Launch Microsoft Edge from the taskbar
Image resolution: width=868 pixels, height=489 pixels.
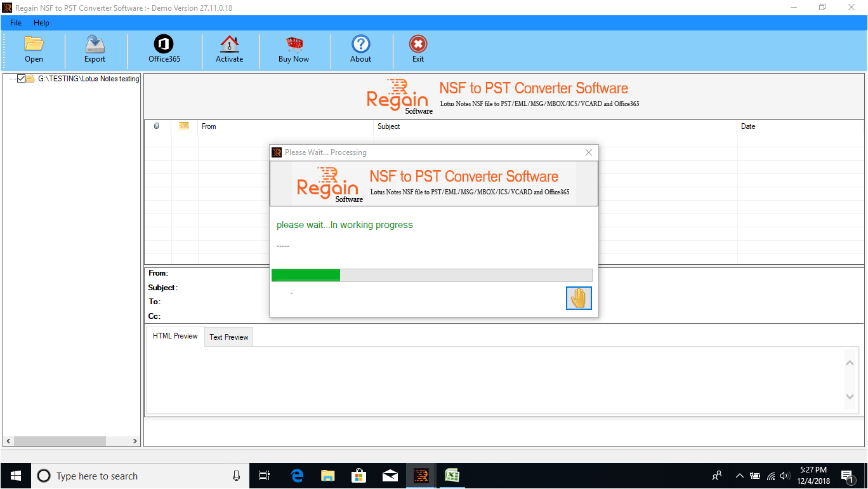click(x=297, y=476)
